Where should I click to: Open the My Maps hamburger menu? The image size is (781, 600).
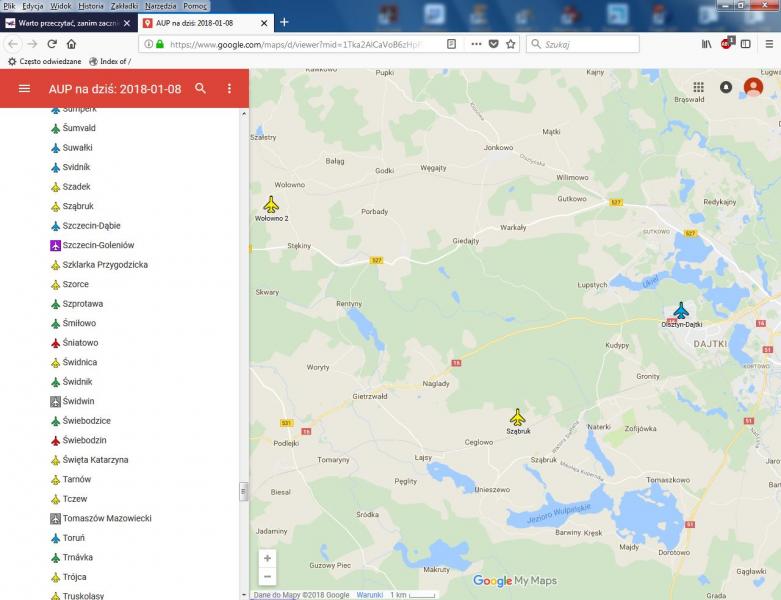tap(24, 89)
